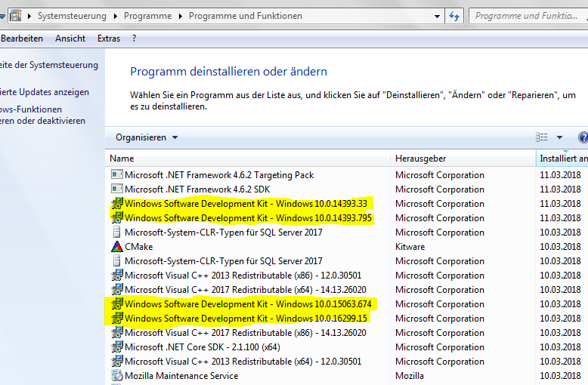Screen dimensions: 588x385
Task: Select Microsoft Visual C++ 2013 Redistributable (x64)
Action: pos(243,362)
